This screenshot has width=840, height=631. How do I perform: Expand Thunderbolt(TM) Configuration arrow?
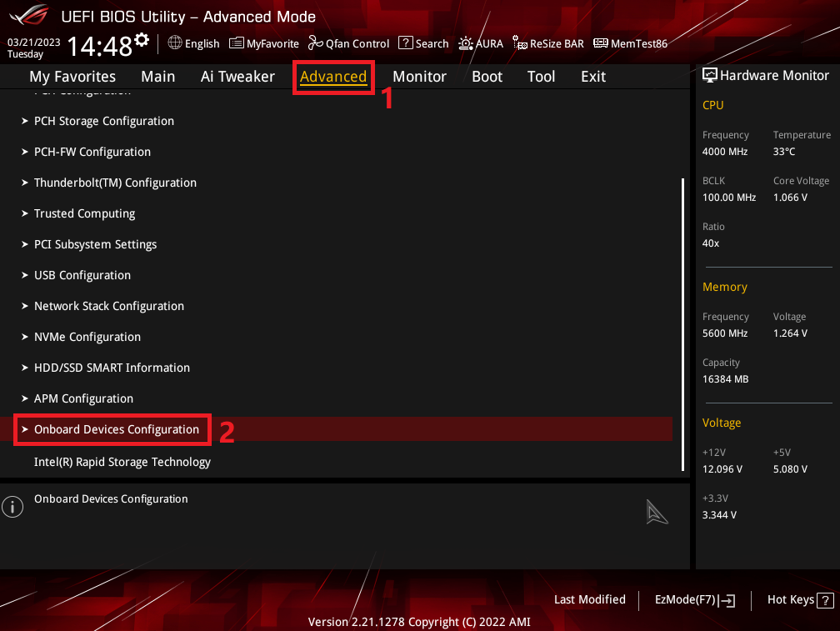[25, 183]
